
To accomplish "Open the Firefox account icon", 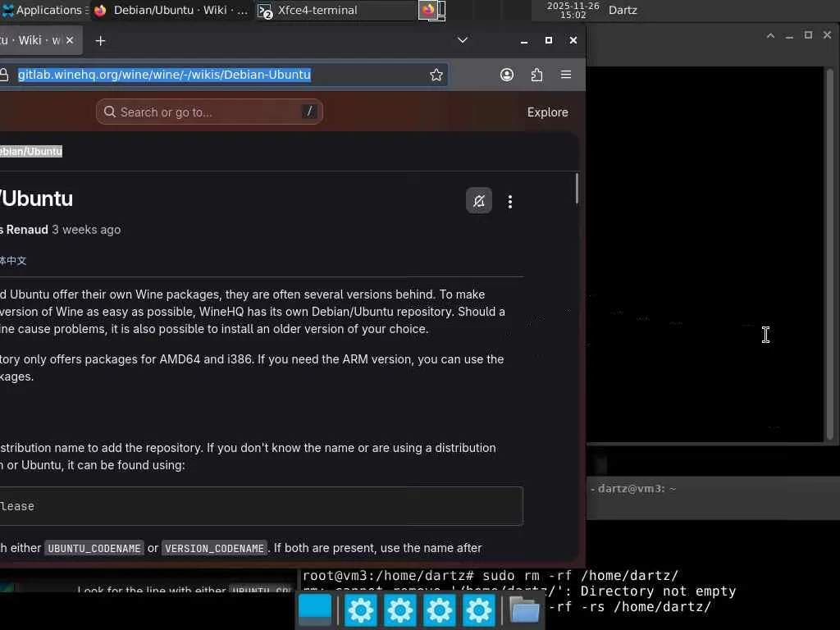I will pyautogui.click(x=507, y=75).
